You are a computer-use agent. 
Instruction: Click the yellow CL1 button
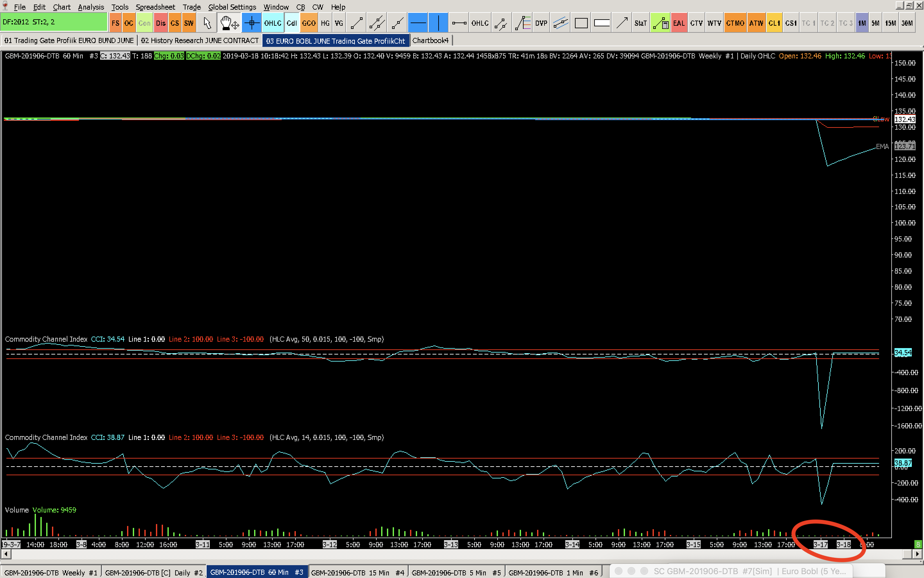tap(774, 23)
